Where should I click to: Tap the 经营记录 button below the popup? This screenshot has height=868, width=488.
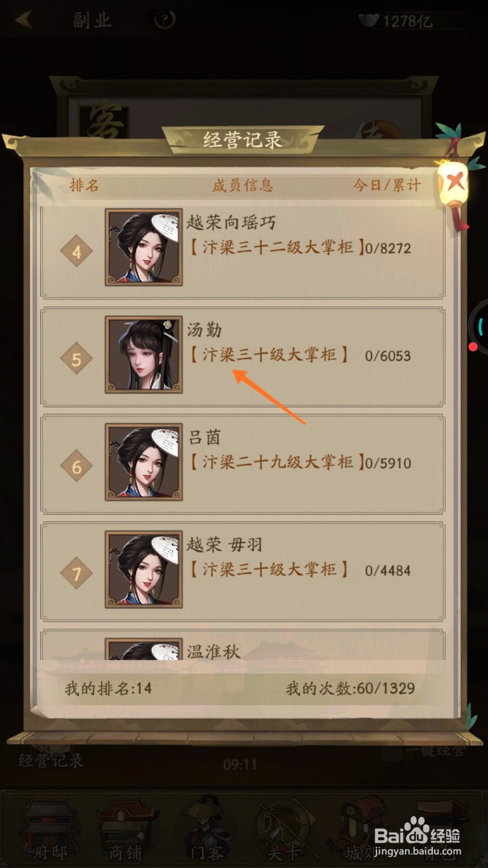(x=51, y=760)
